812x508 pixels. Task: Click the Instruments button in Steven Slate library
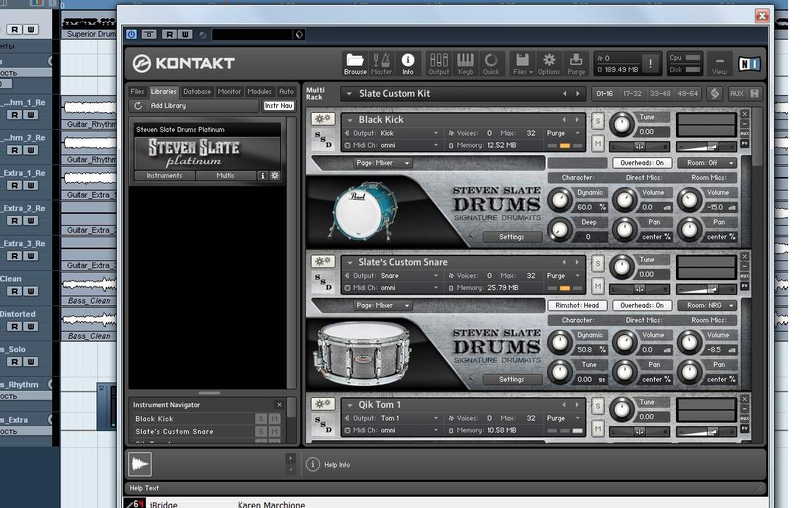pyautogui.click(x=164, y=176)
